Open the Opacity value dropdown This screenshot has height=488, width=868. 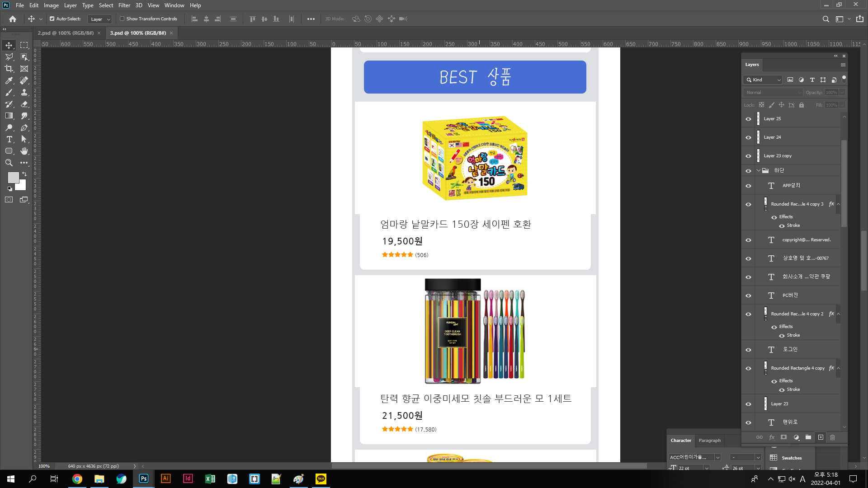842,93
